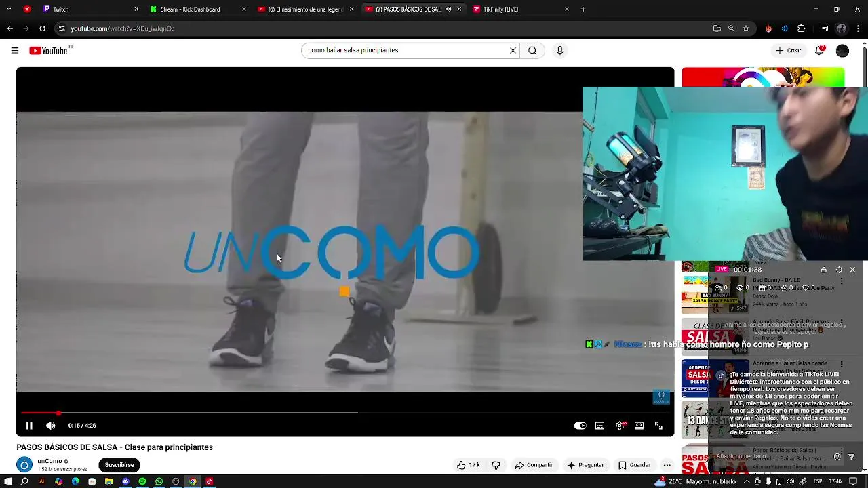The height and width of the screenshot is (488, 868).
Task: Clear the search text with the X
Action: [x=513, y=50]
